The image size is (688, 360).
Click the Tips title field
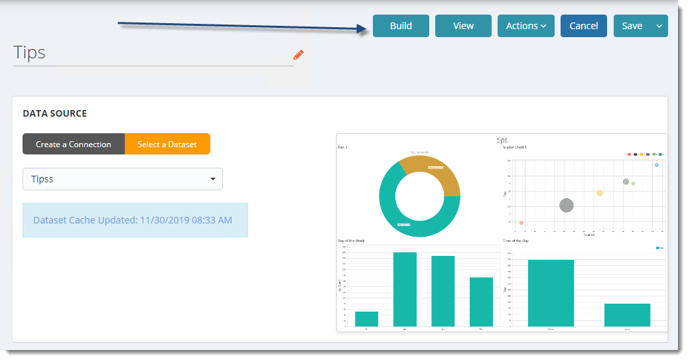click(153, 53)
